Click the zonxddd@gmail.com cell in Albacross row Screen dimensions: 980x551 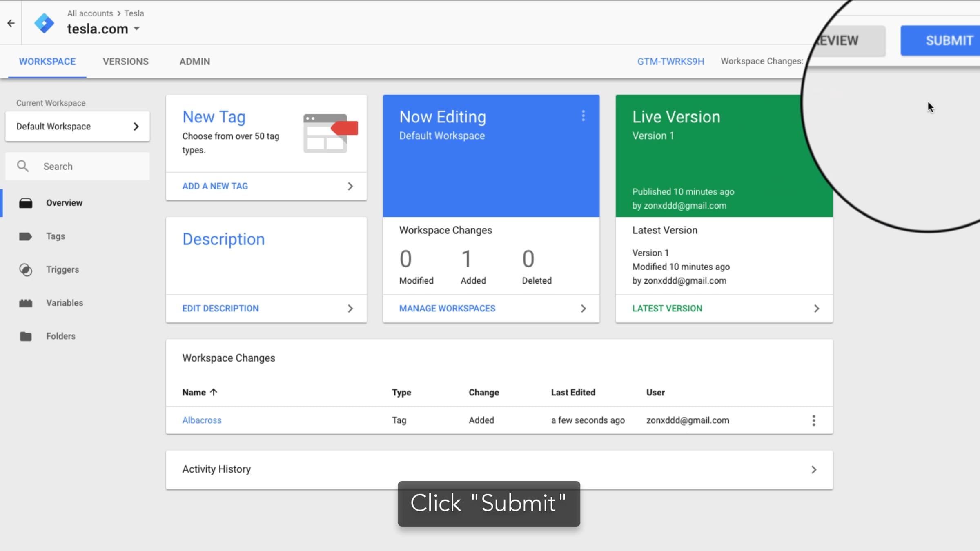point(688,420)
